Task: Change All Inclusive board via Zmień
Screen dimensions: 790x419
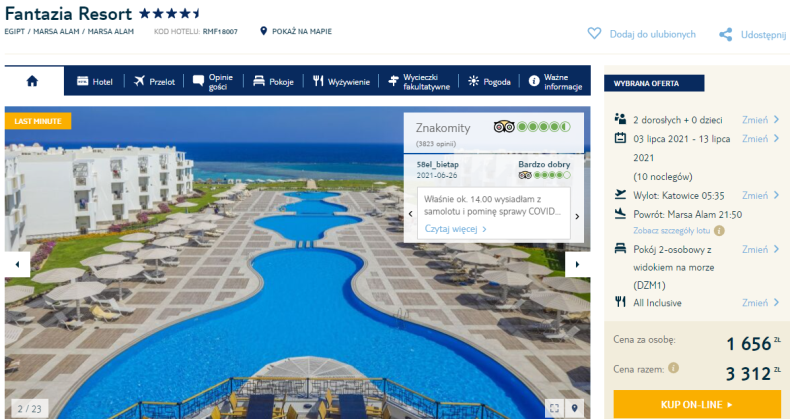Action: (755, 303)
